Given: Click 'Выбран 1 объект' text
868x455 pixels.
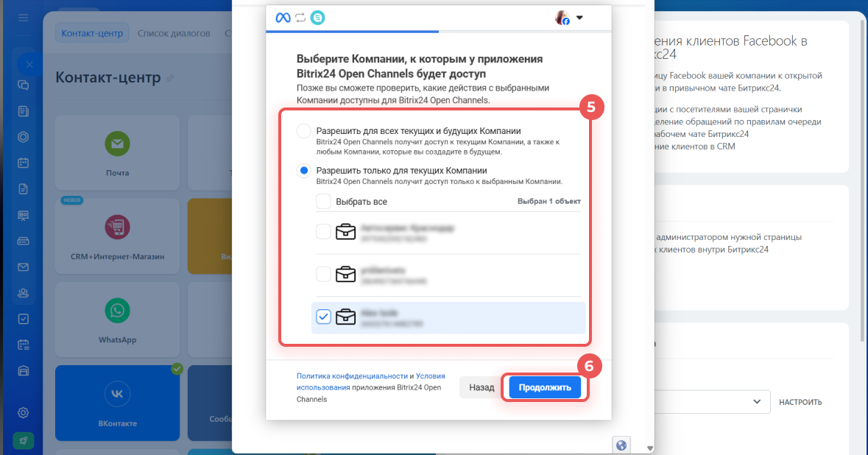Looking at the screenshot, I should click(548, 202).
